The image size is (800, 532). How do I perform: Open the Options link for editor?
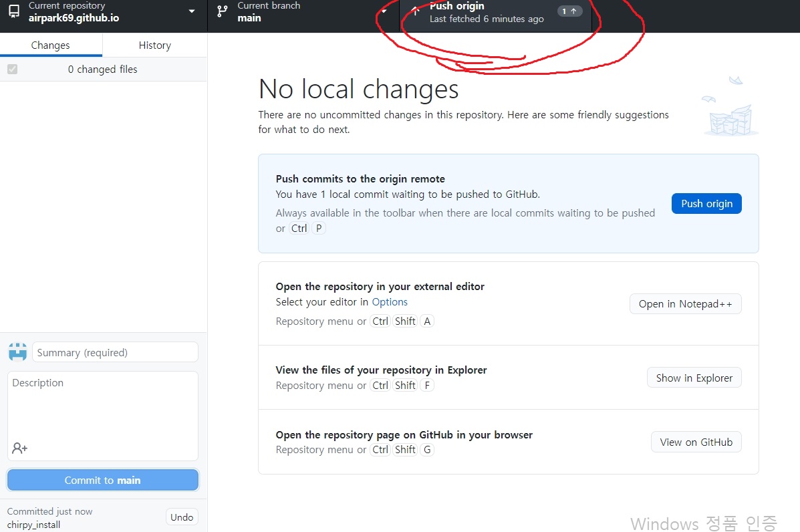[389, 302]
